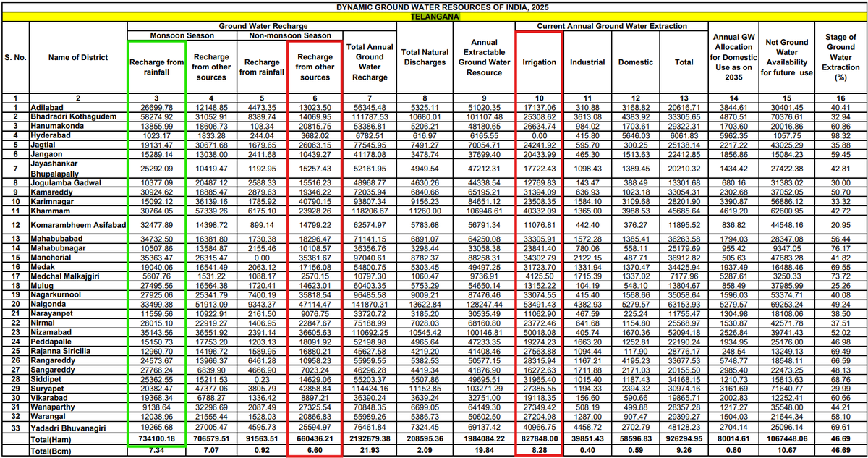Screen dimensions: 868x458
Task: Select the irrigation total value '827848.00'
Action: coord(540,439)
